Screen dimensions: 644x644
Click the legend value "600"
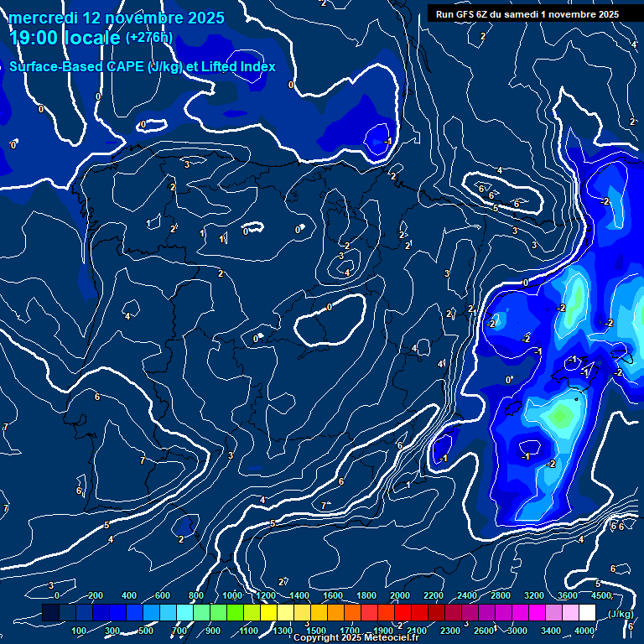tap(163, 595)
